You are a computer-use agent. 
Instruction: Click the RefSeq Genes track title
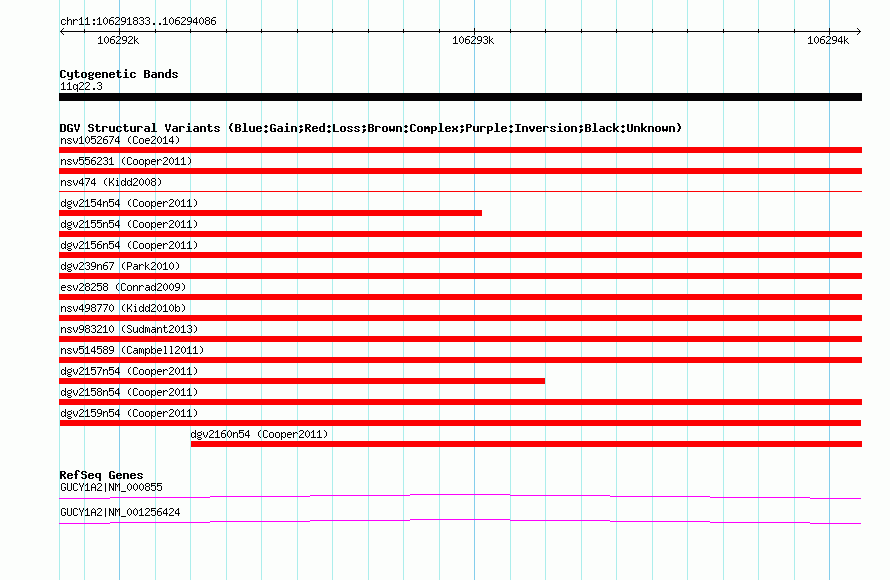point(101,475)
